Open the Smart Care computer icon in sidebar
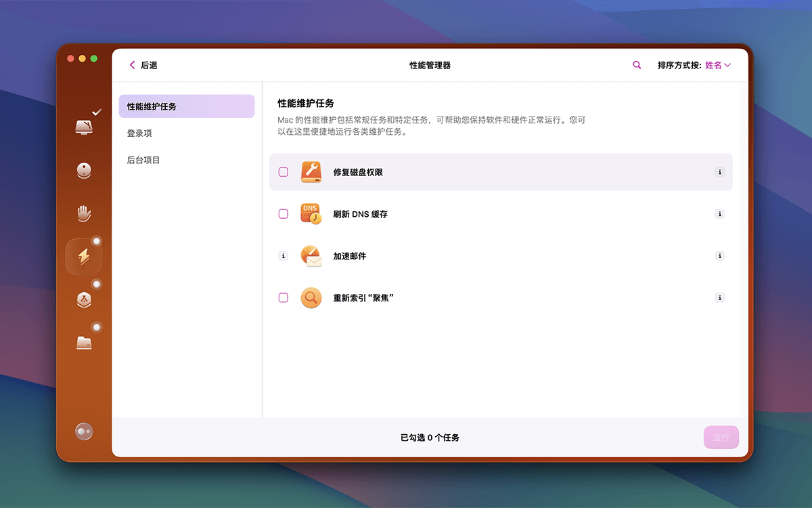The image size is (812, 508). click(x=84, y=127)
